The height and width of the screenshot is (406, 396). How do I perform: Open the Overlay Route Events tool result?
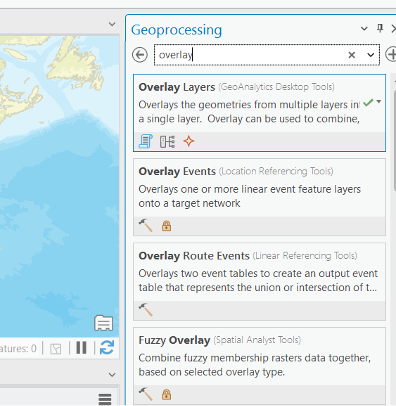[259, 282]
